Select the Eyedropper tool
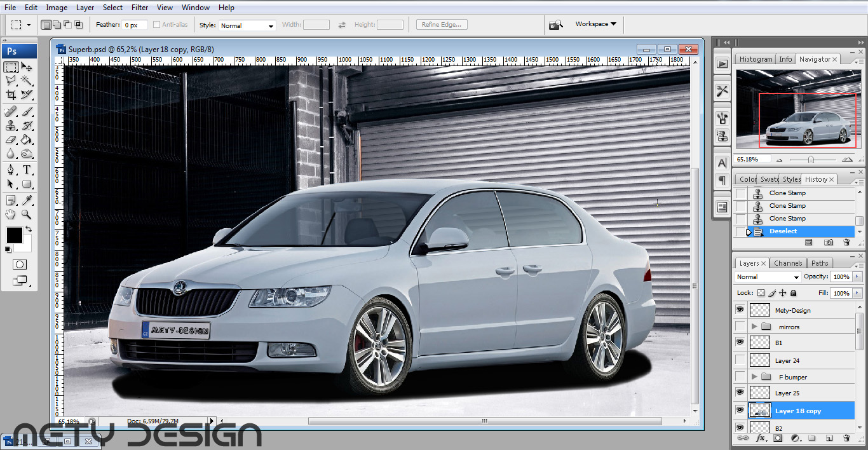The image size is (868, 450). pyautogui.click(x=27, y=201)
